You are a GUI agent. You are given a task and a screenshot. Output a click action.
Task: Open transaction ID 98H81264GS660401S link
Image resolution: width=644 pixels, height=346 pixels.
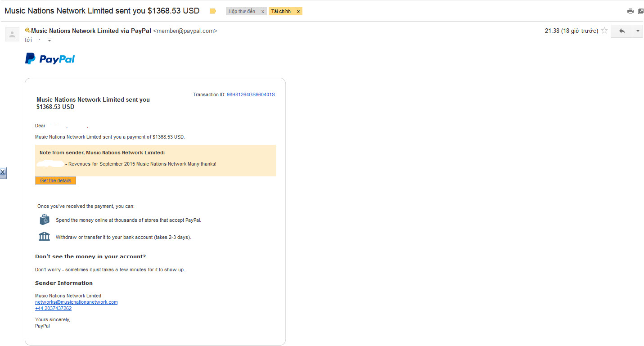[x=251, y=94]
